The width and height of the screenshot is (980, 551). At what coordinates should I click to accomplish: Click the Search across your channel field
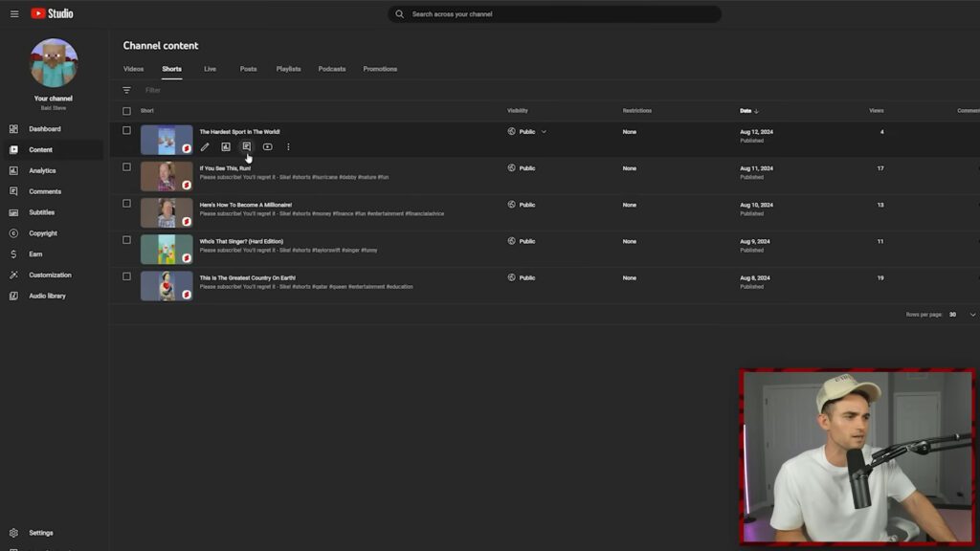(x=555, y=14)
